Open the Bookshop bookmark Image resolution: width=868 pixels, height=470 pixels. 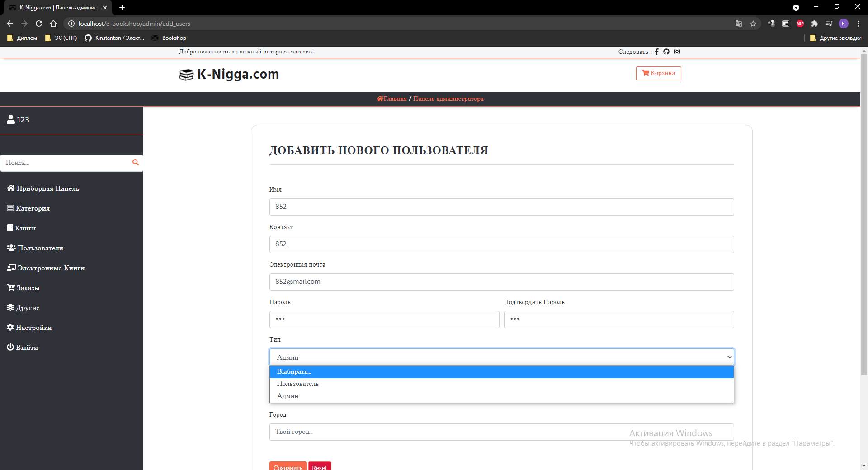click(169, 38)
